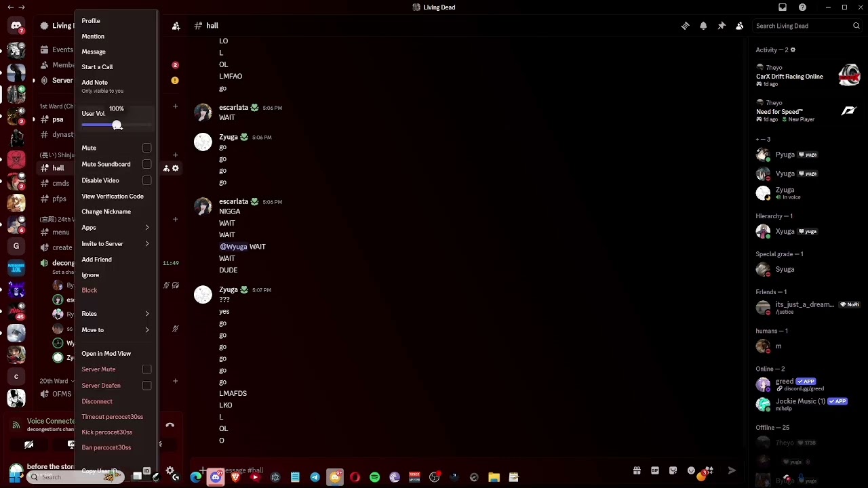Click the voice disconnect phone icon
868x488 pixels.
click(170, 425)
